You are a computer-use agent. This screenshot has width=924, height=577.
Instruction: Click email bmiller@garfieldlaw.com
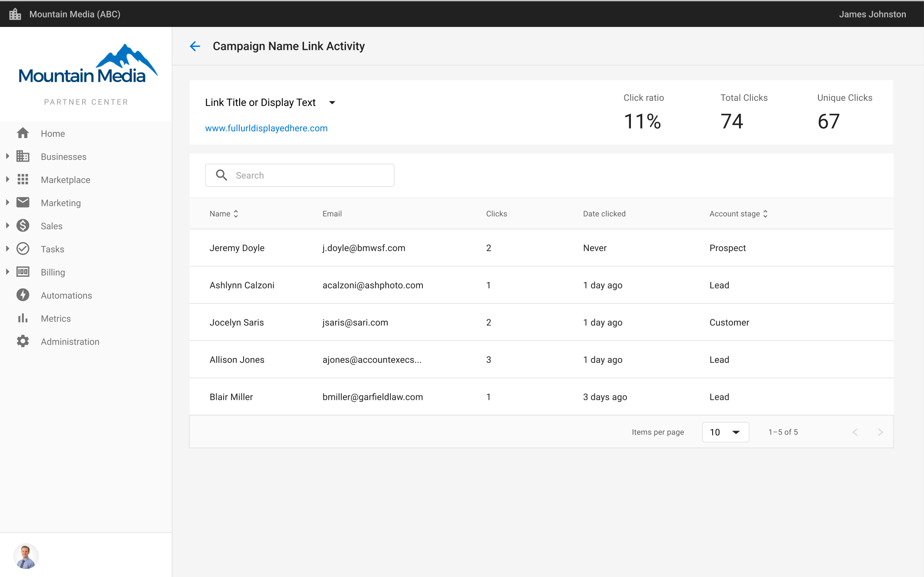click(x=373, y=397)
